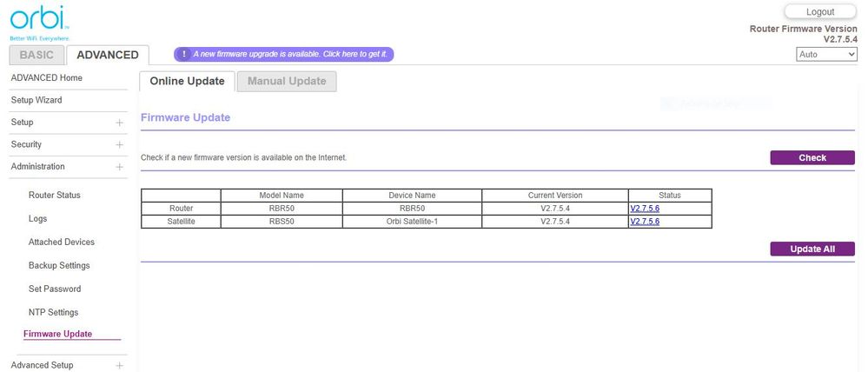Expand the Security menu plus icon
The height and width of the screenshot is (372, 868).
click(119, 144)
